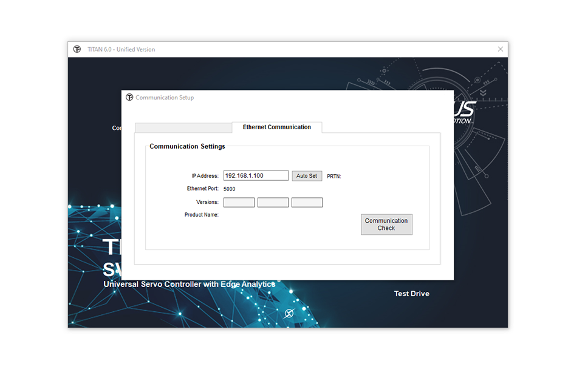Click into the IP Address field

click(256, 175)
